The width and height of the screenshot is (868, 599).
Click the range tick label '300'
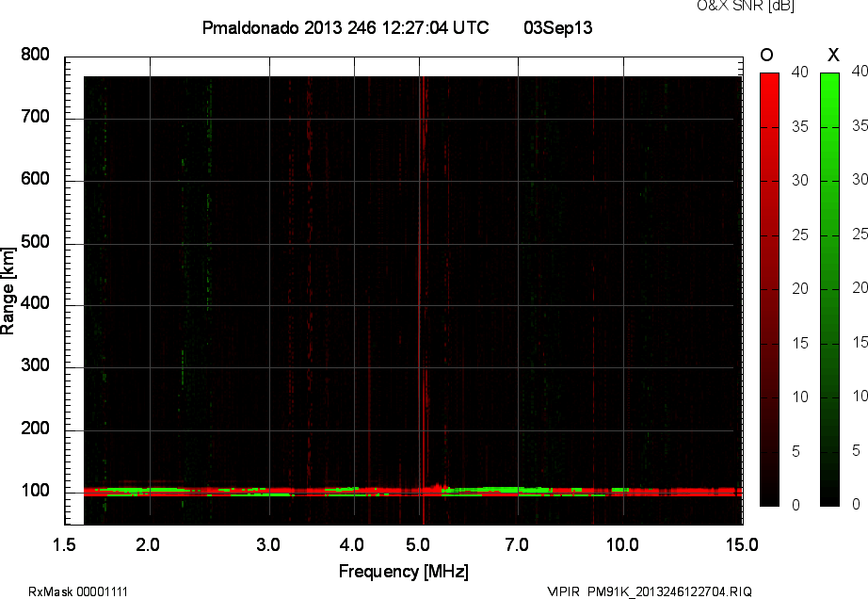pos(35,365)
